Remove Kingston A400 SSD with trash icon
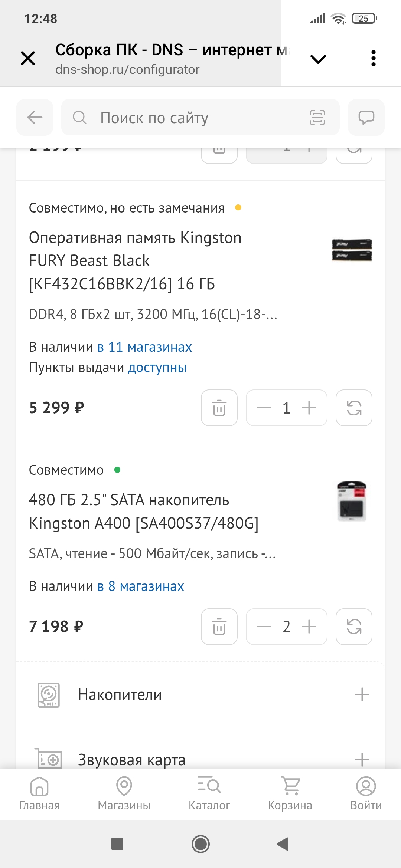The image size is (401, 868). click(219, 627)
